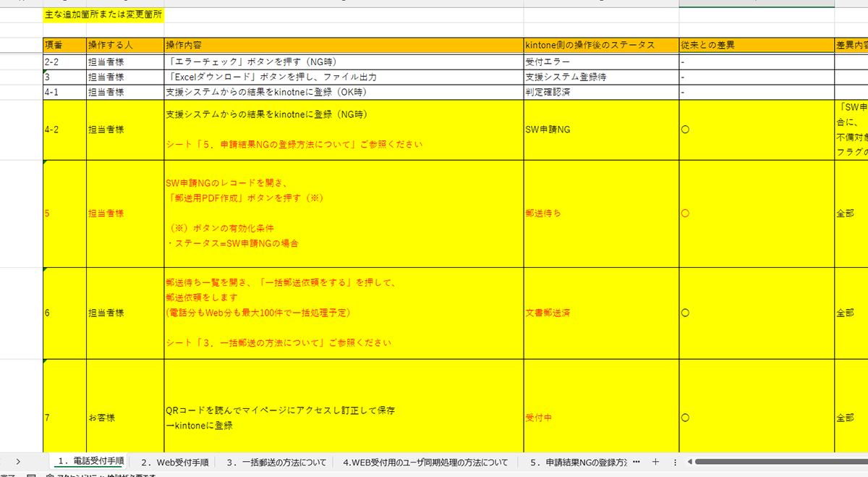Image resolution: width=868 pixels, height=477 pixels.
Task: Select the kintone側の操作後のステータス header cell
Action: [600, 45]
